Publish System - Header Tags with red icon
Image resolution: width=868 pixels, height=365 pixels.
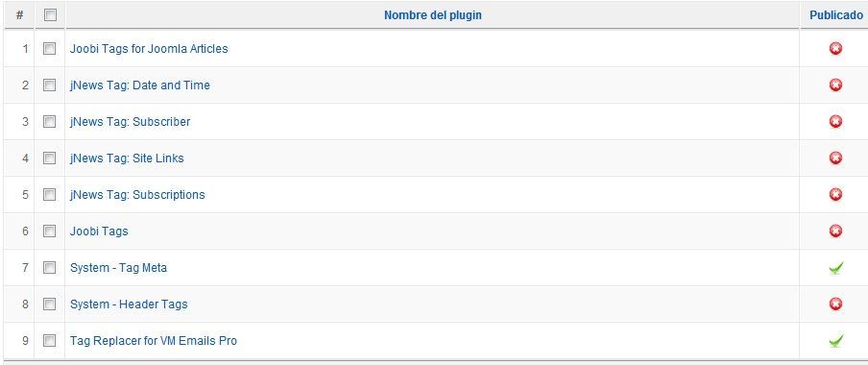(x=835, y=304)
